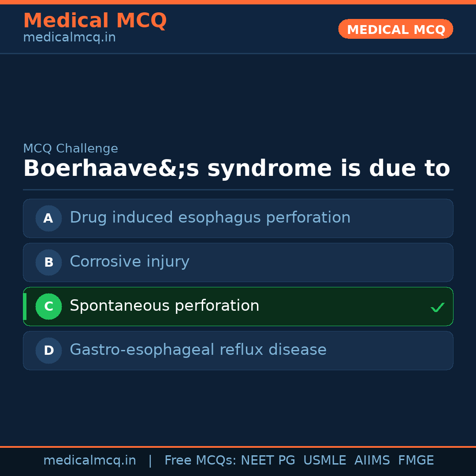The height and width of the screenshot is (476, 476).
Task: Choose "Drug induced esophagus perforation" answer text
Action: 210,218
